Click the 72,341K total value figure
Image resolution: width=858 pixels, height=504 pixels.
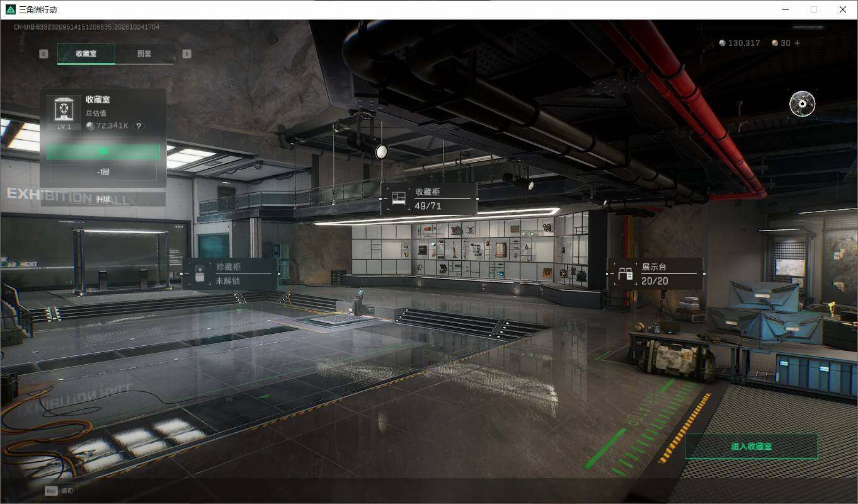click(112, 126)
